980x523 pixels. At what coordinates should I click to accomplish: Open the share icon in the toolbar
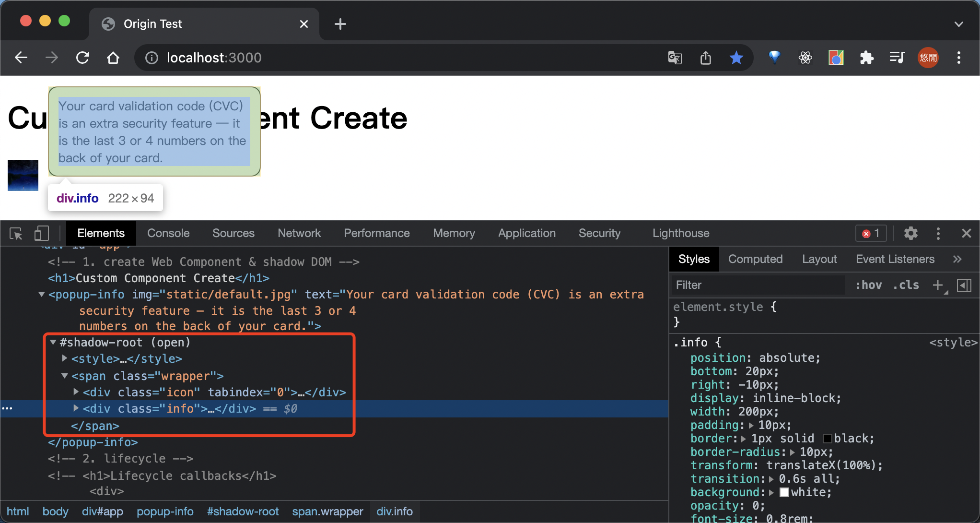pos(706,58)
